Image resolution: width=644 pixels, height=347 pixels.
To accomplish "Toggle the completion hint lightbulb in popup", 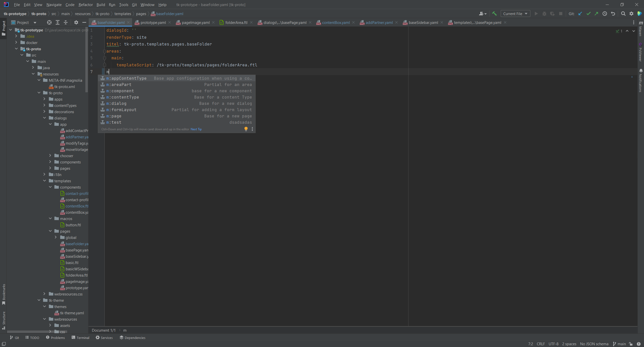I will [x=246, y=129].
